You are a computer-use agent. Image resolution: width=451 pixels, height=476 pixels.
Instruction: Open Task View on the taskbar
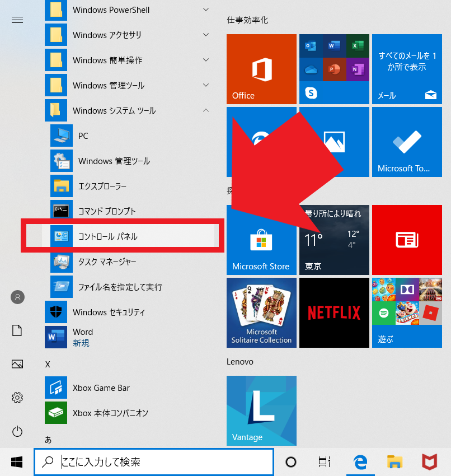coord(324,462)
